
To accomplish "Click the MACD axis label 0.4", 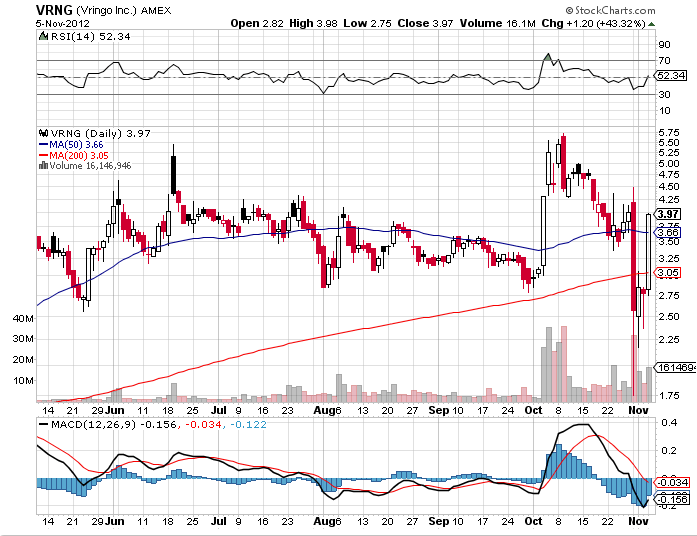I will pyautogui.click(x=669, y=423).
